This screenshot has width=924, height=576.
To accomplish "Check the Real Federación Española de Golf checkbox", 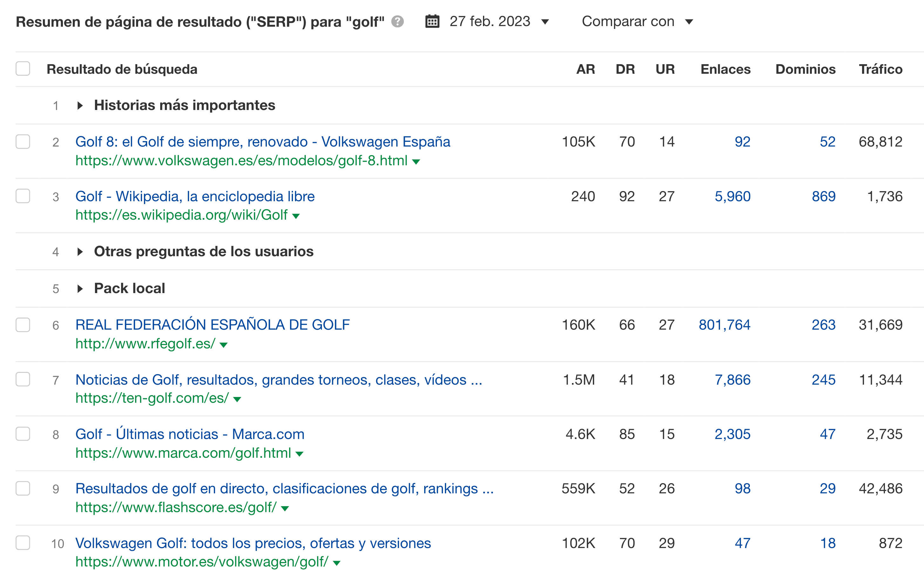I will click(x=23, y=325).
